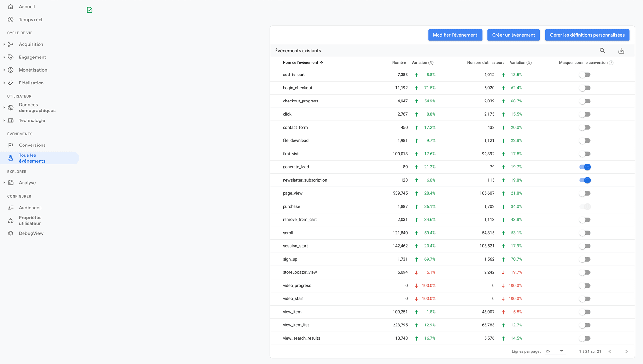Click the Engagement tag icon

[11, 57]
